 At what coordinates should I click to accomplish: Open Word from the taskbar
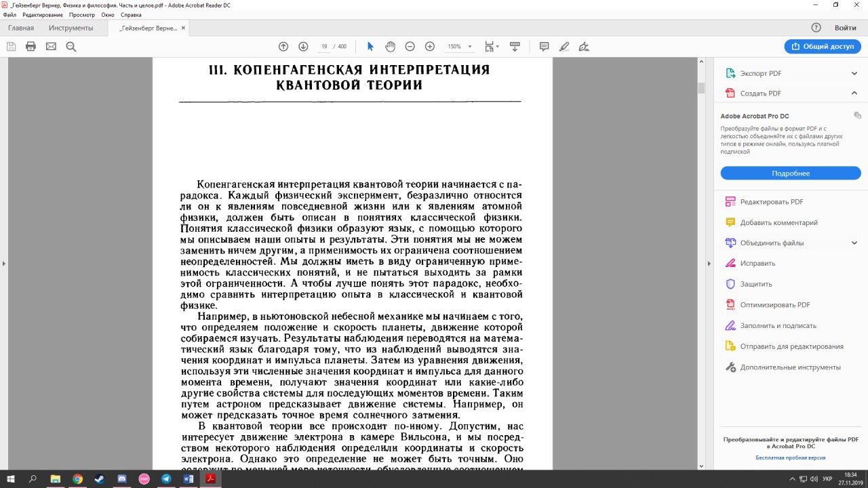(189, 479)
